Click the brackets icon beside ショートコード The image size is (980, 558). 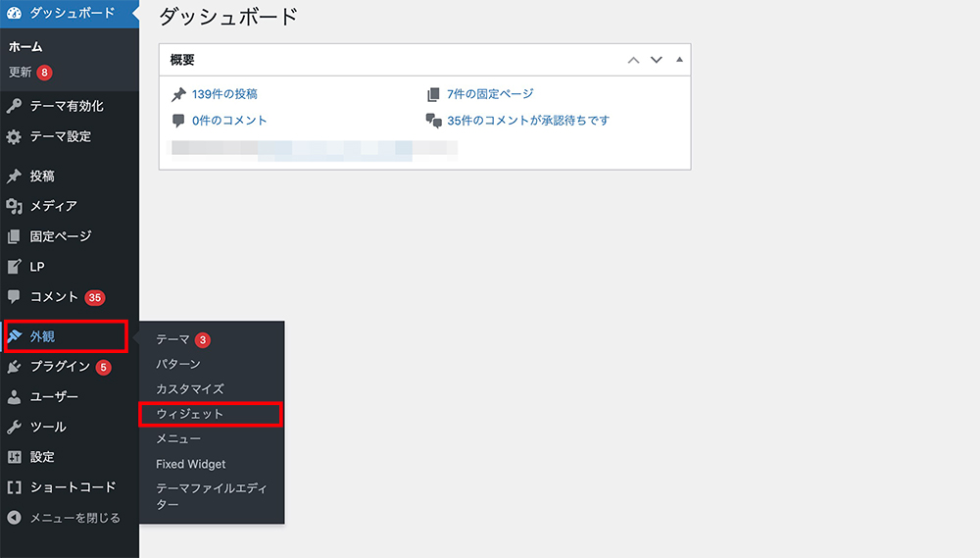pyautogui.click(x=14, y=487)
